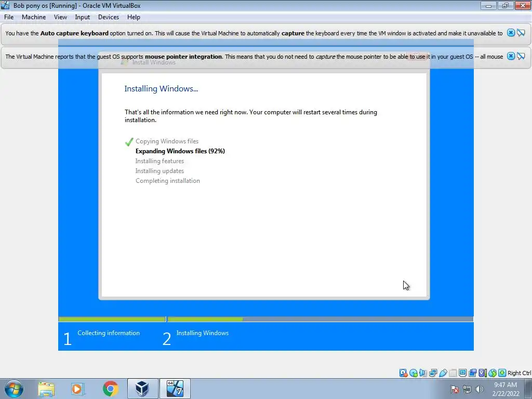Open the Help menu
Screen dimensions: 532x399
[x=134, y=17]
